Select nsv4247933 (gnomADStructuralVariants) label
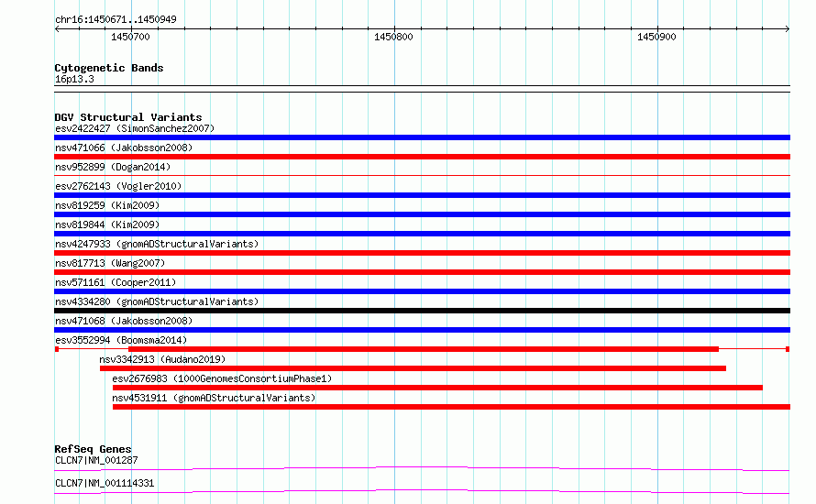The width and height of the screenshot is (816, 504). click(157, 244)
